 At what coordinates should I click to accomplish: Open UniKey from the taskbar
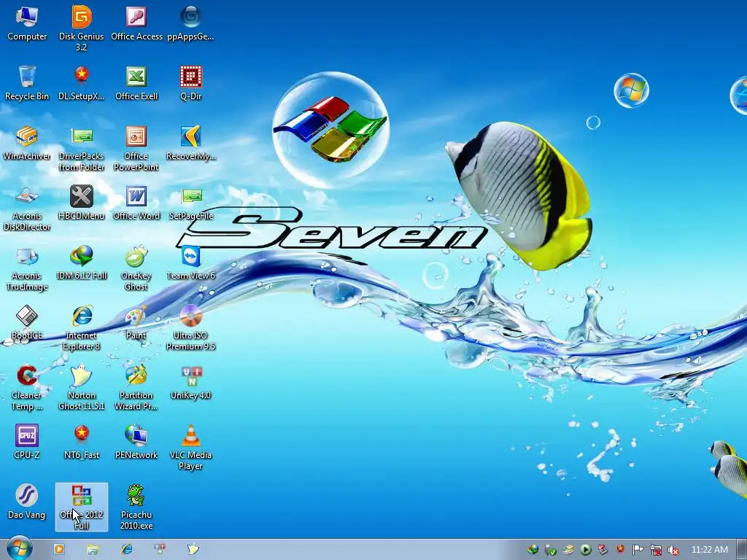click(160, 549)
